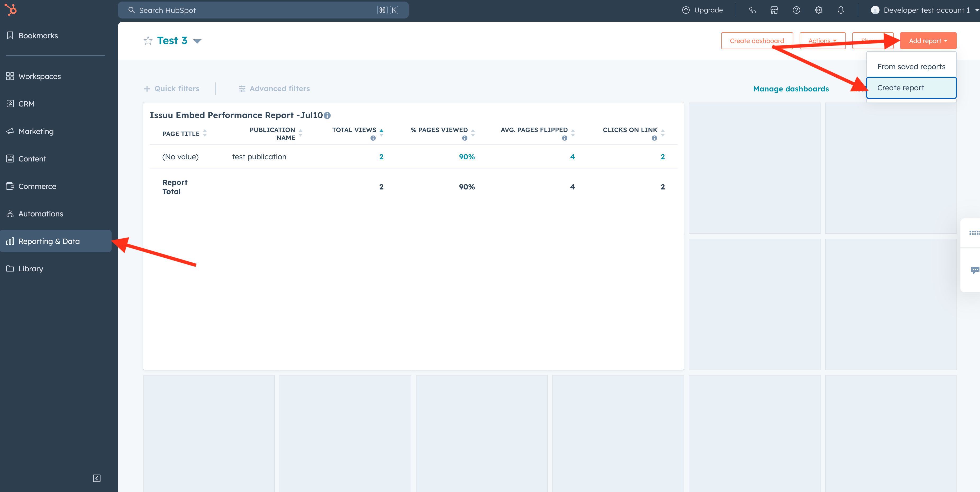The height and width of the screenshot is (492, 980).
Task: Click the chat bubble widget icon
Action: tap(975, 270)
